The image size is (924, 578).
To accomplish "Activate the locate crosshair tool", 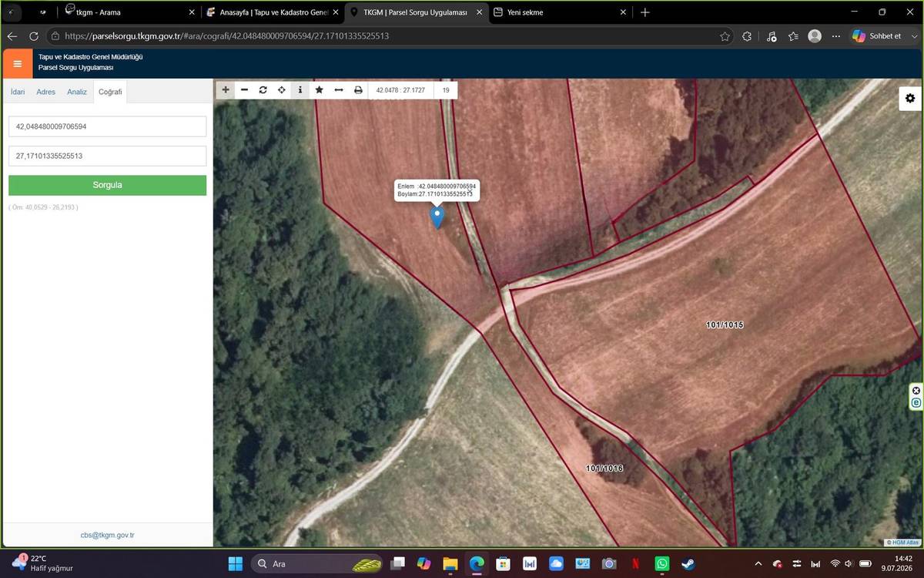I will tap(282, 90).
